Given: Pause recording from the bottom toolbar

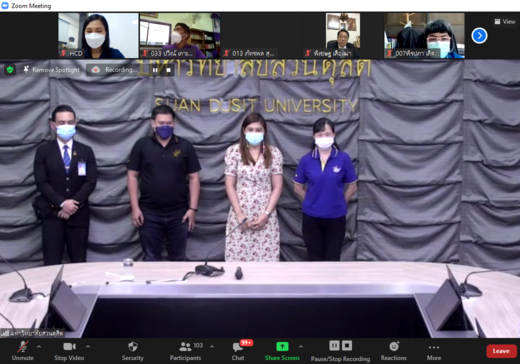Looking at the screenshot, I should [334, 345].
